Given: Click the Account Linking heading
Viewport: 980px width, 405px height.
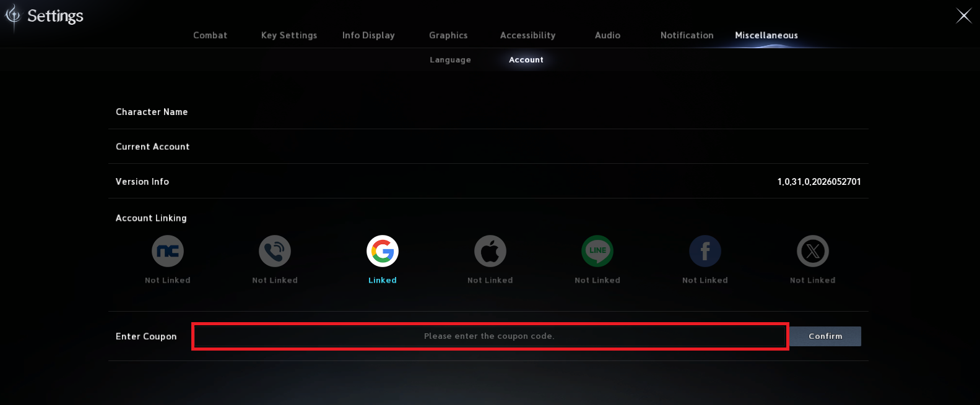Looking at the screenshot, I should pyautogui.click(x=151, y=218).
